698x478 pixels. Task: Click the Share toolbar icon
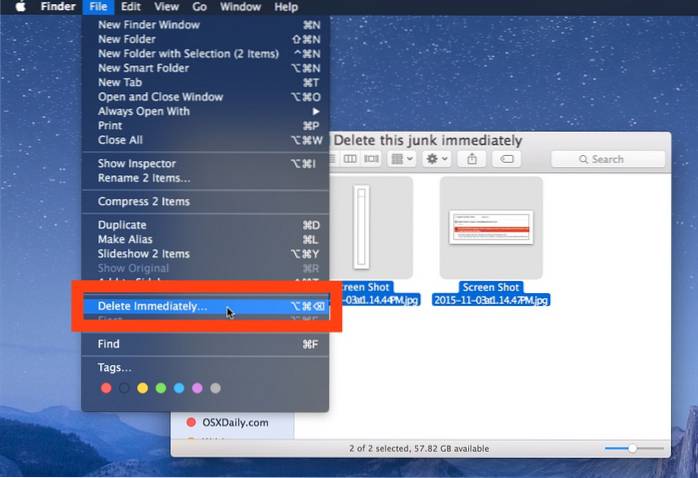[x=472, y=159]
